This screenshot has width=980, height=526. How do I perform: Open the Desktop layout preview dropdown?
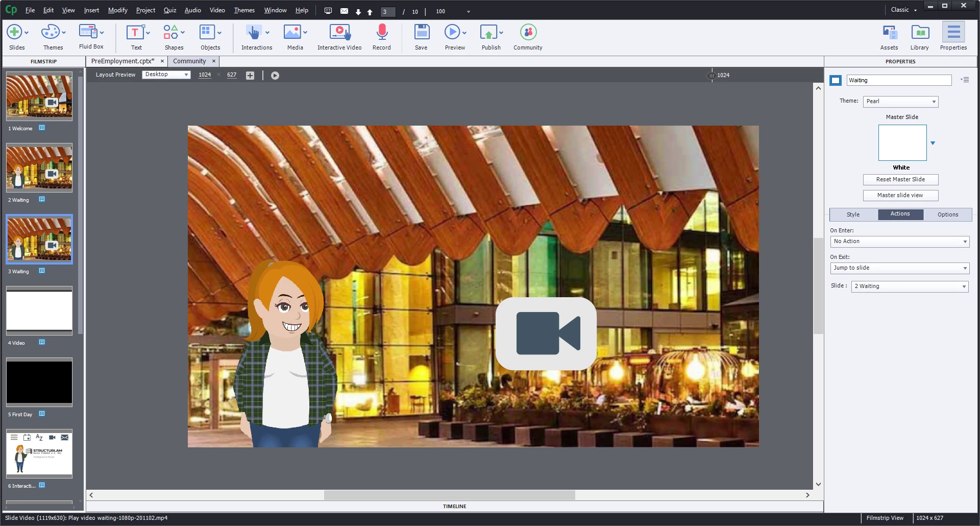[x=166, y=75]
